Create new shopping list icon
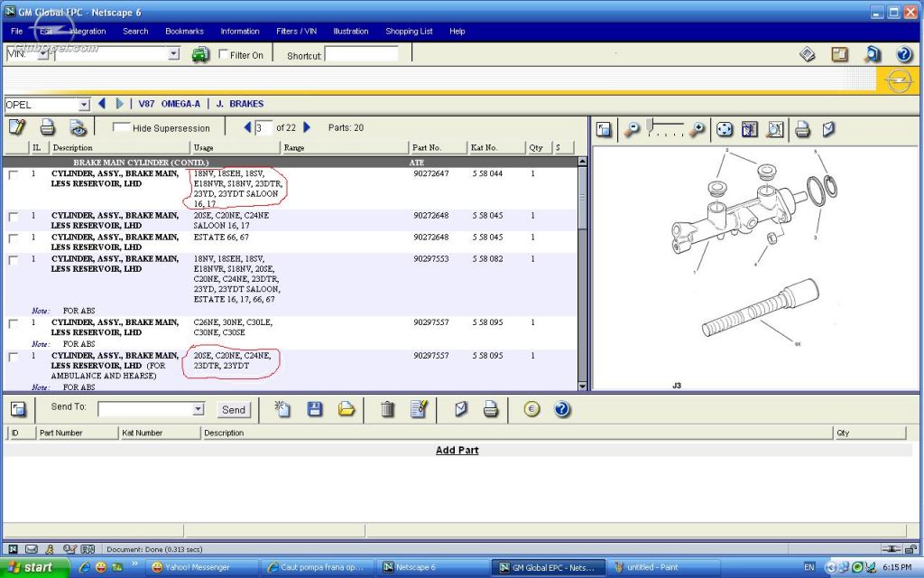Viewport: 924px width, 578px height. tap(282, 409)
